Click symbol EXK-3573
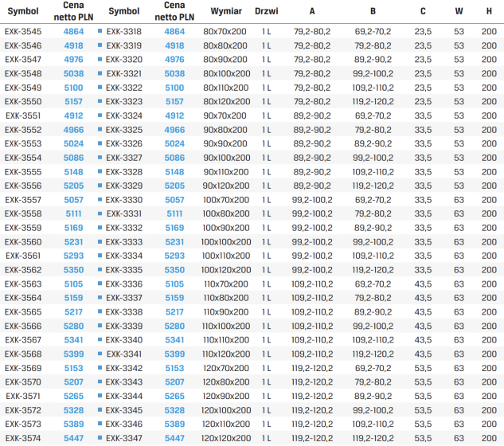Image resolution: width=504 pixels, height=446 pixels. coord(23,424)
